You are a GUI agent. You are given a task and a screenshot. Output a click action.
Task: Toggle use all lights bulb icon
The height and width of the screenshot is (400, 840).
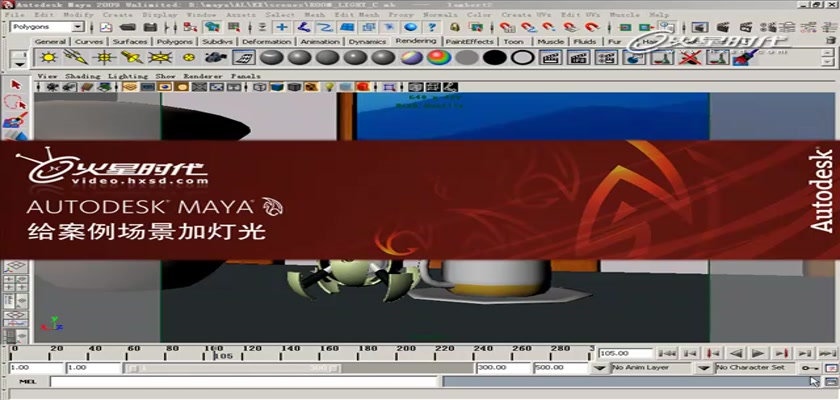[x=329, y=87]
